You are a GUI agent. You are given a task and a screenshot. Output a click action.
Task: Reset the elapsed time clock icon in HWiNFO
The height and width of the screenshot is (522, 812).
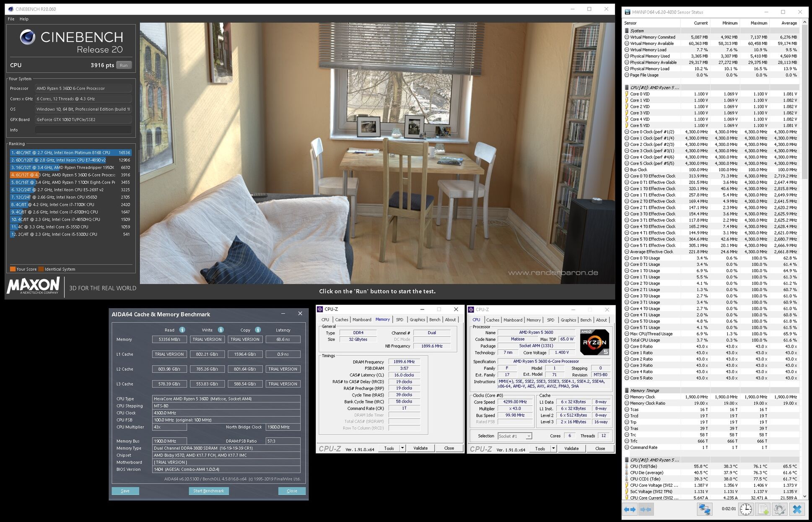(x=746, y=509)
